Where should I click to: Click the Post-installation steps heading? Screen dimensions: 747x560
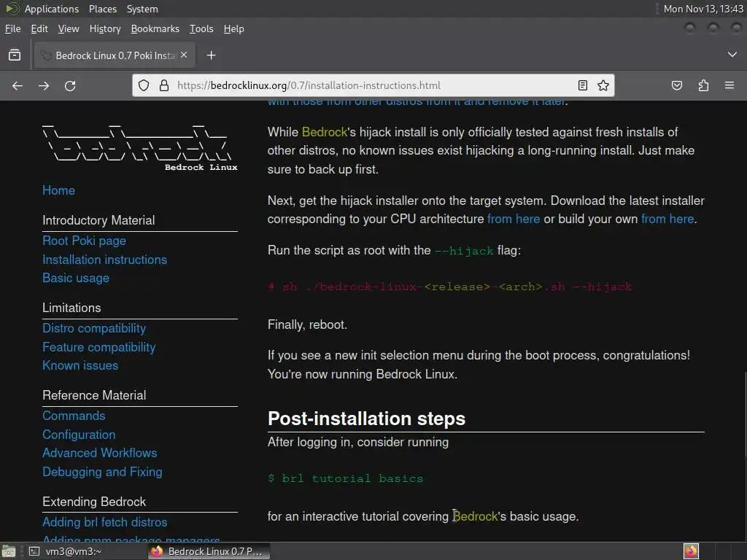(x=366, y=419)
